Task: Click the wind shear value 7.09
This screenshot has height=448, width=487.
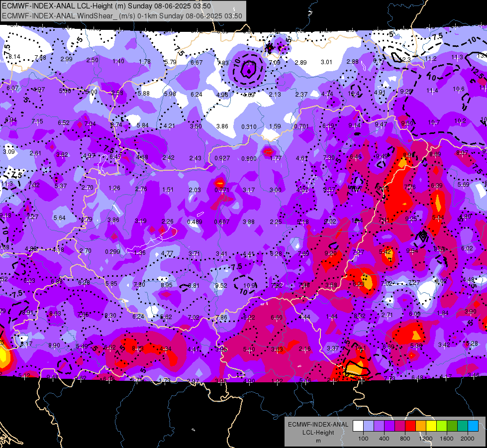Action: coord(275,63)
